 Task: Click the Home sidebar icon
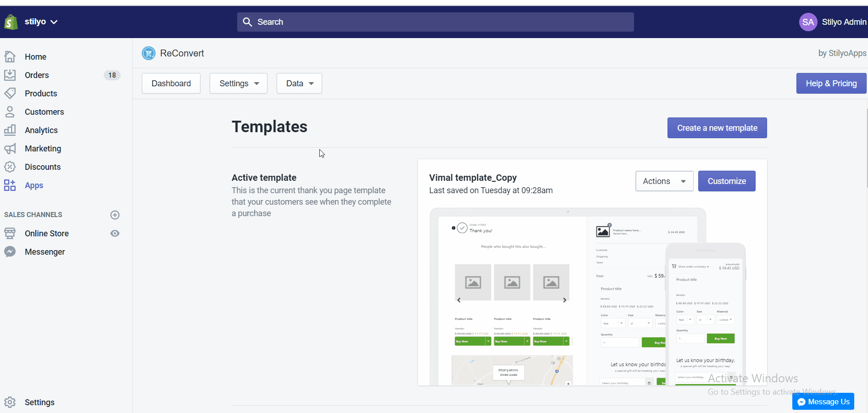(x=10, y=57)
